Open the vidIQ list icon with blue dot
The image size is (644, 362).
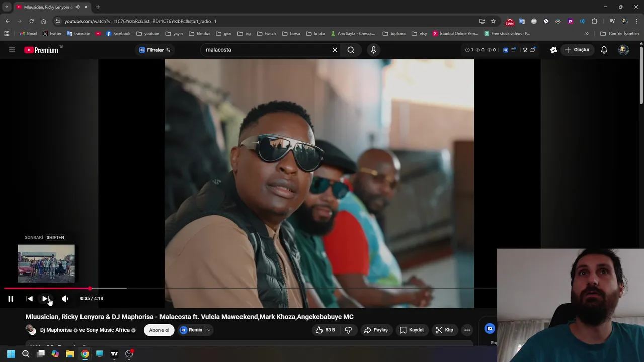tap(513, 50)
